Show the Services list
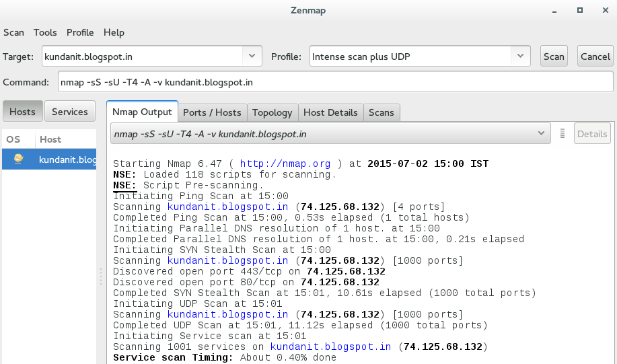 coord(70,112)
